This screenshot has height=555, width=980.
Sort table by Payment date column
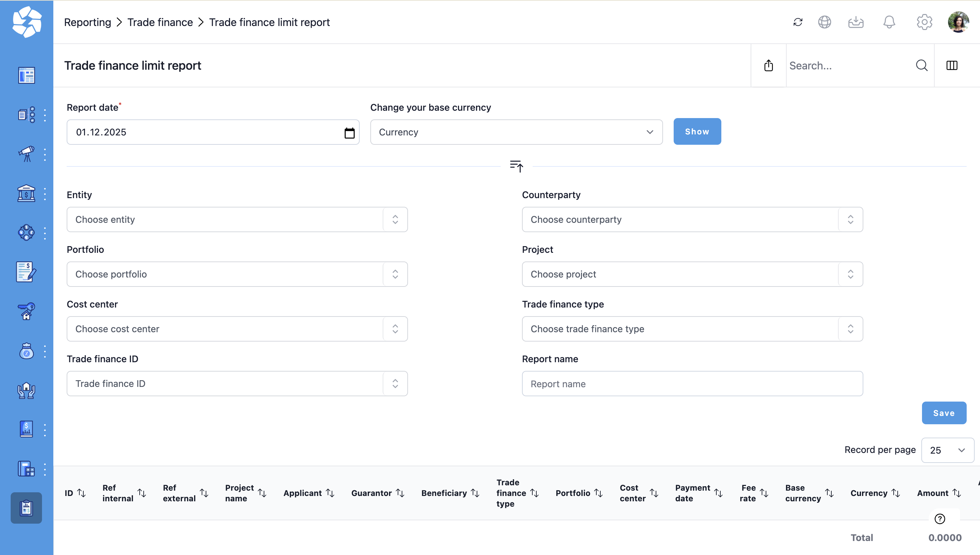point(718,493)
